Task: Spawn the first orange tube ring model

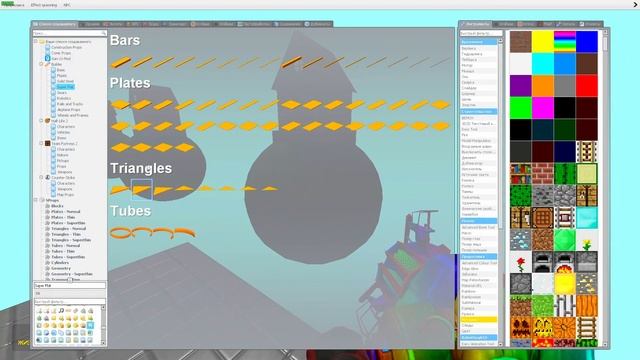Action: pyautogui.click(x=121, y=233)
